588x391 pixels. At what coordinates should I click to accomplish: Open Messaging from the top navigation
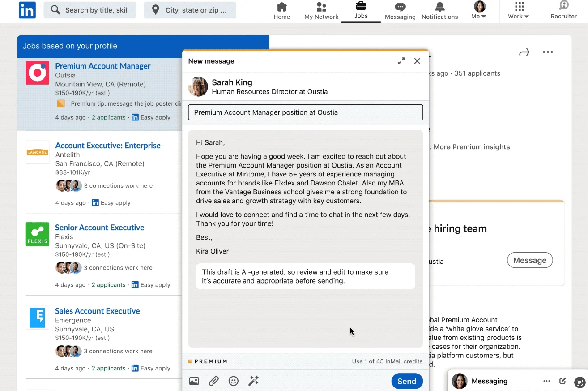[400, 10]
